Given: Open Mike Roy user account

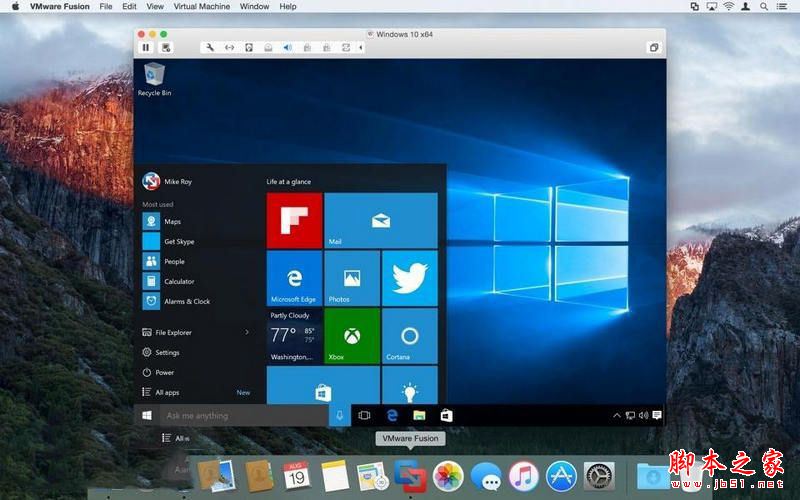Looking at the screenshot, I should [x=167, y=181].
